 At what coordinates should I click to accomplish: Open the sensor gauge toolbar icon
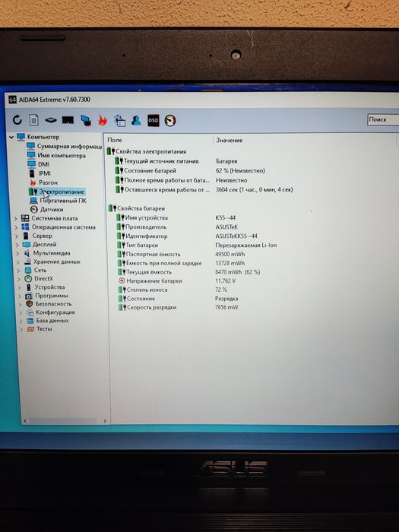click(x=170, y=120)
